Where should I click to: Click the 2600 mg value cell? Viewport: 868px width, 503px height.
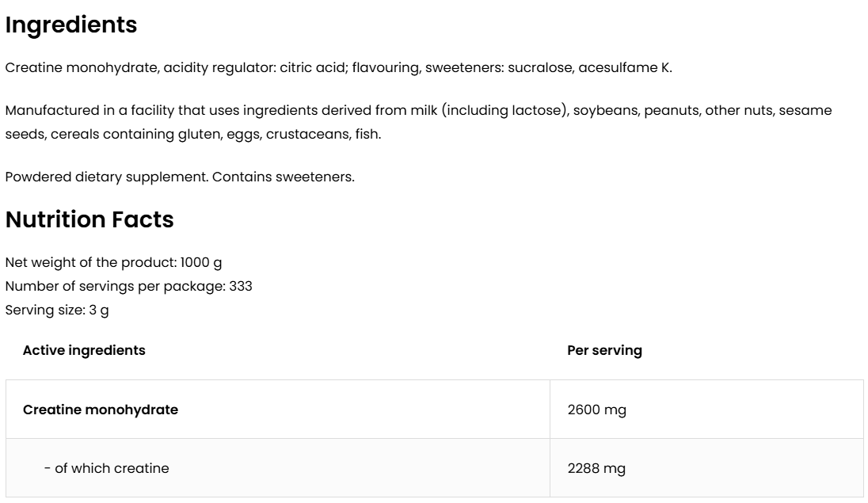(596, 410)
